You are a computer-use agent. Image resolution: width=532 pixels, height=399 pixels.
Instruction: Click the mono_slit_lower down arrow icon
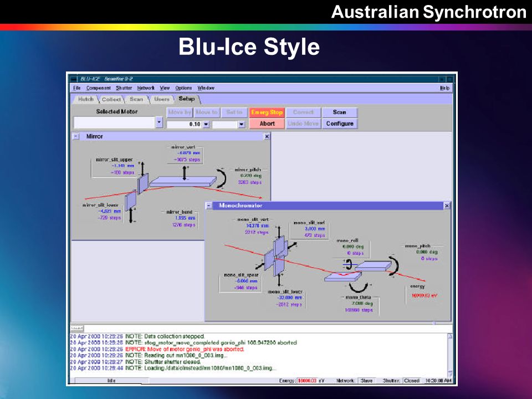279,279
